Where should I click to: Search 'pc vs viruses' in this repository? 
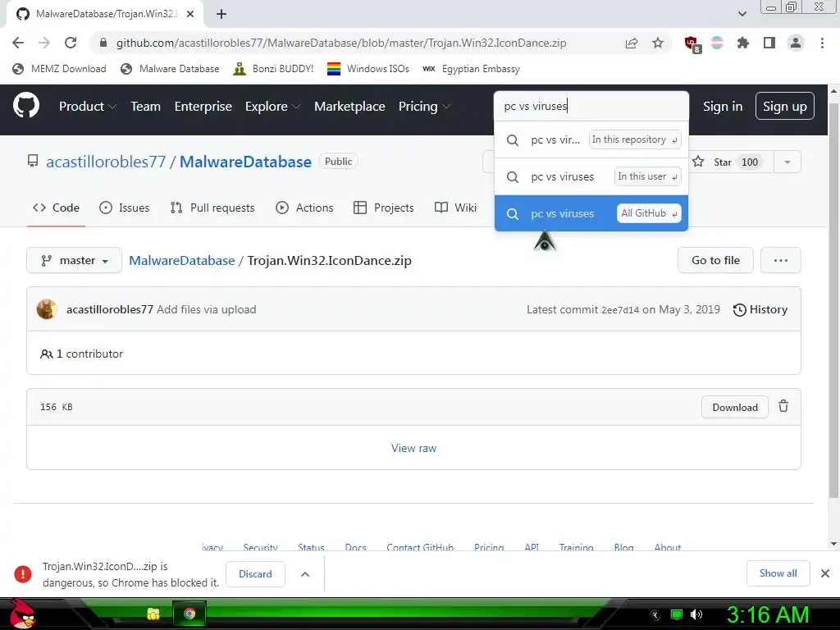tap(591, 139)
